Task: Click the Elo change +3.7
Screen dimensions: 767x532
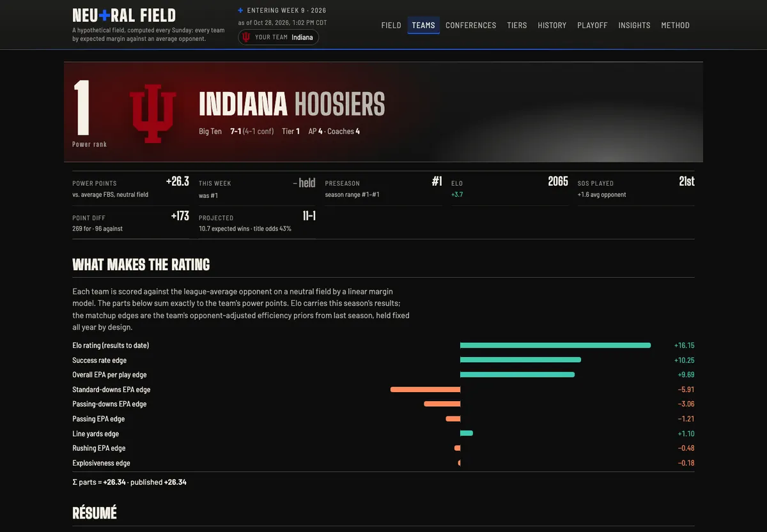Action: (x=457, y=194)
